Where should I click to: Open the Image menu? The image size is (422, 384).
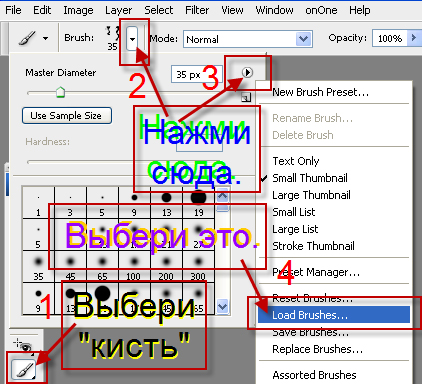point(78,10)
